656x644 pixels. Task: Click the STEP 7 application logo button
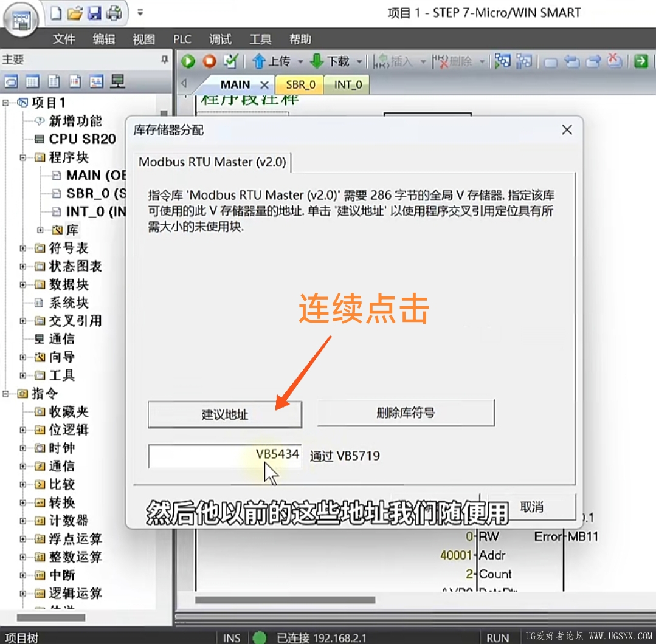click(x=21, y=19)
